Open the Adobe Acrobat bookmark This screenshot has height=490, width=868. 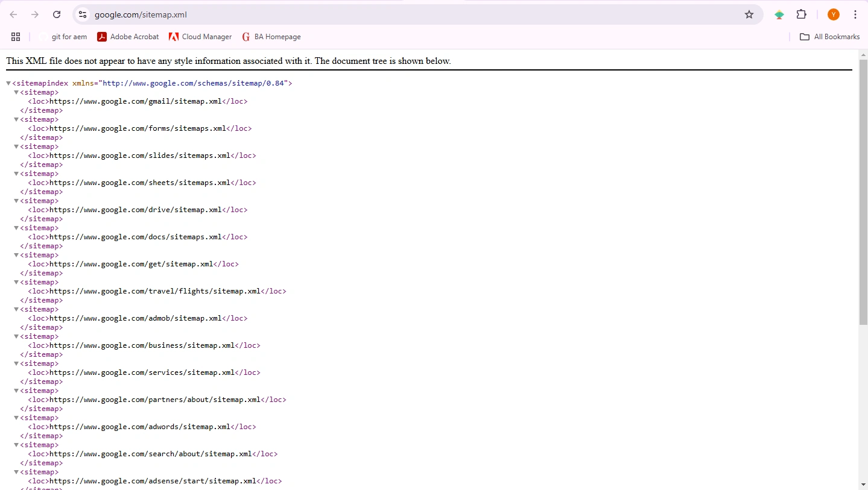[x=128, y=37]
